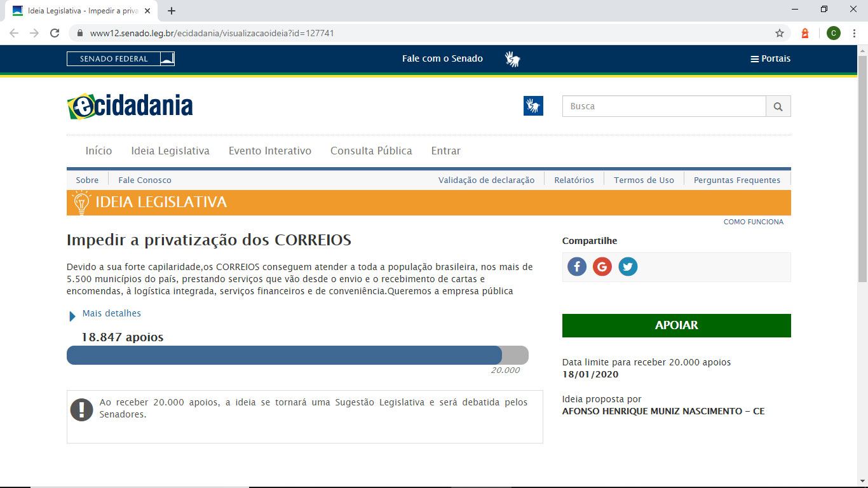Click Fale com o Senado link
The image size is (868, 488).
442,59
